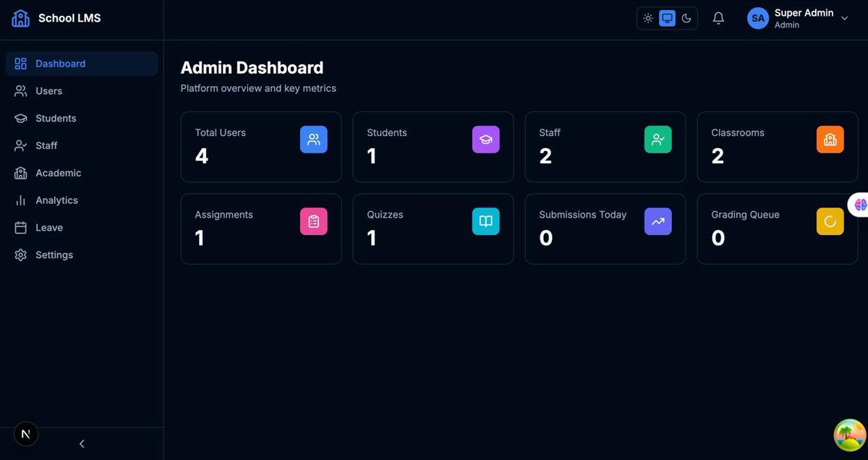
Task: Click the pink Assignments clipboard icon
Action: coord(314,221)
